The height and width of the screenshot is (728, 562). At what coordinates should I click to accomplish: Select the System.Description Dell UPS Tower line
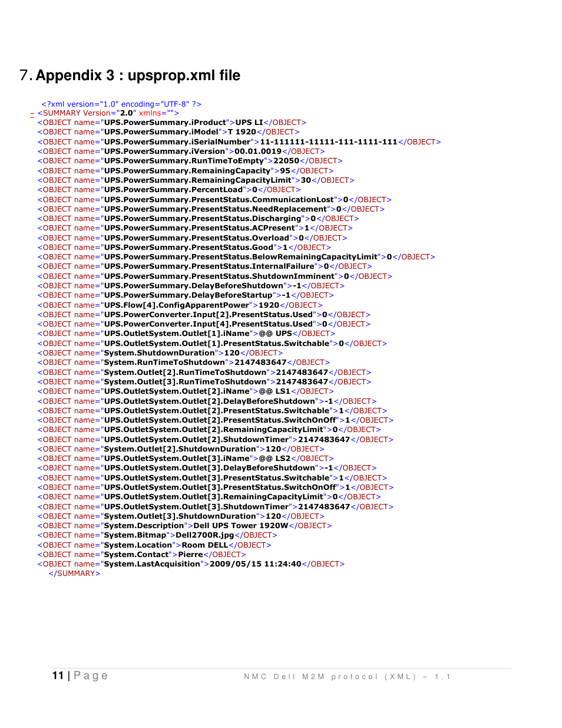pyautogui.click(x=185, y=526)
